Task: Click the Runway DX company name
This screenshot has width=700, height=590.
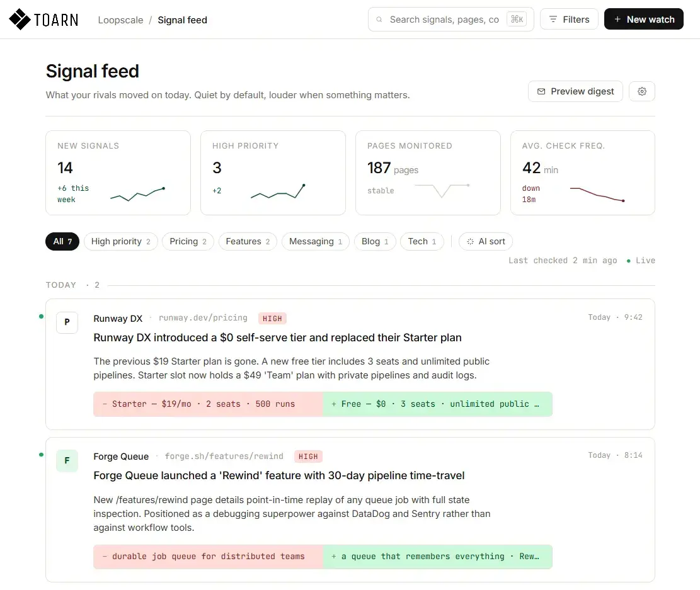Action: point(118,319)
